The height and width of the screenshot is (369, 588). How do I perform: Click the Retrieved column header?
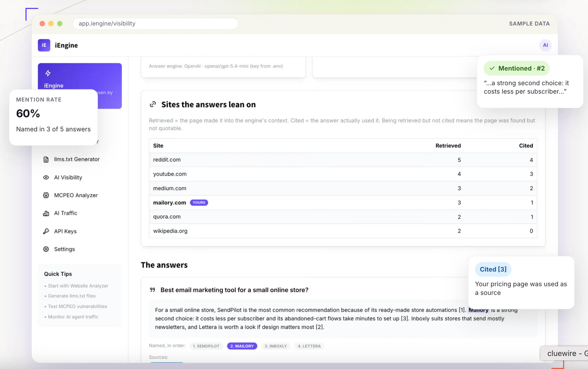click(448, 146)
